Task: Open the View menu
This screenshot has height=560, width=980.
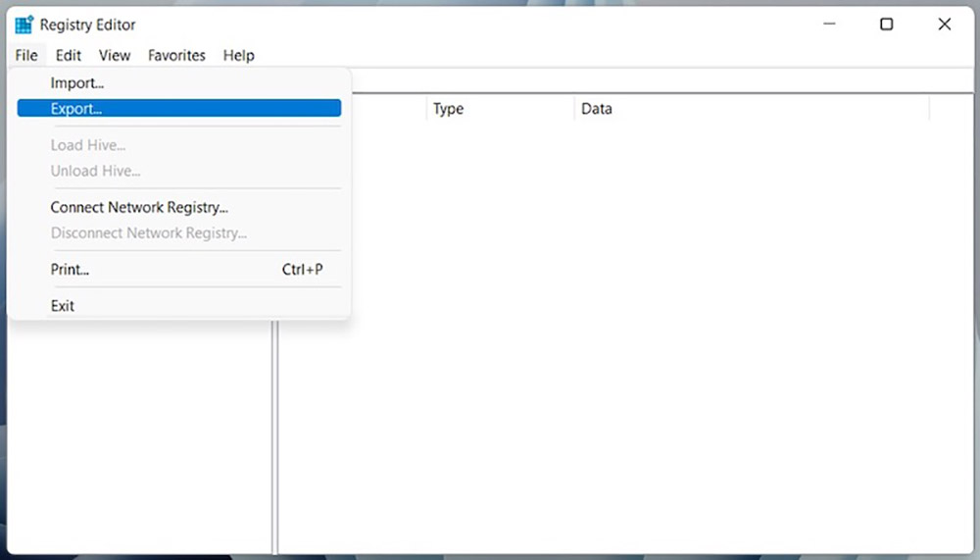Action: pyautogui.click(x=115, y=55)
